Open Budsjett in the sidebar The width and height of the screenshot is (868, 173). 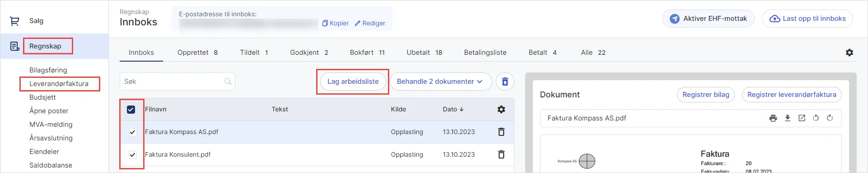(x=42, y=97)
